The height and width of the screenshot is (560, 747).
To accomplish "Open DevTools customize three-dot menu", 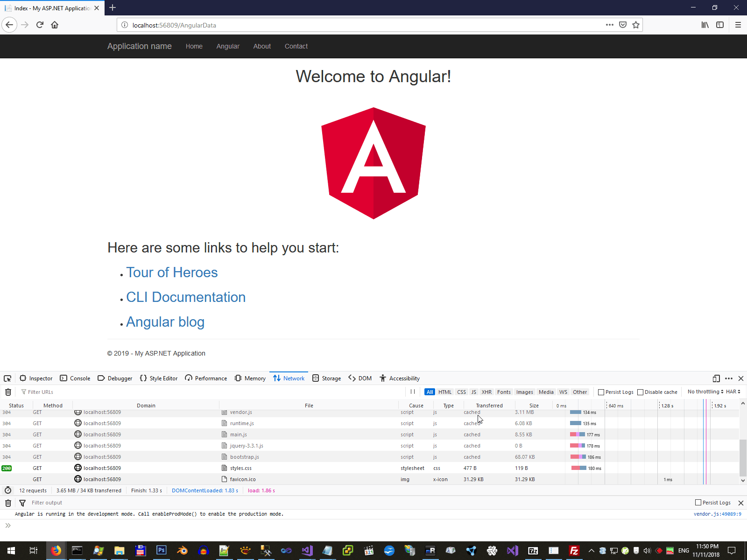I will tap(729, 378).
